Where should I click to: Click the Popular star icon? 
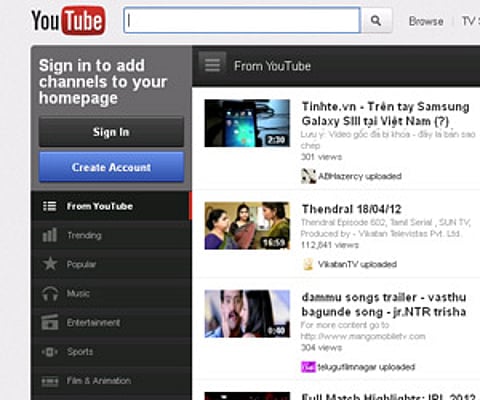50,264
